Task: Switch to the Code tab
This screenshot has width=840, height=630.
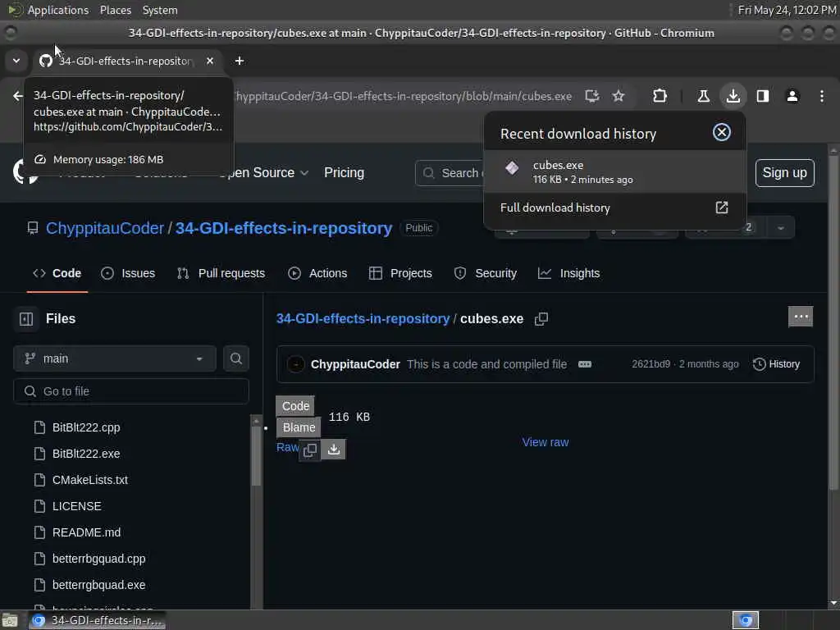Action: pyautogui.click(x=57, y=273)
